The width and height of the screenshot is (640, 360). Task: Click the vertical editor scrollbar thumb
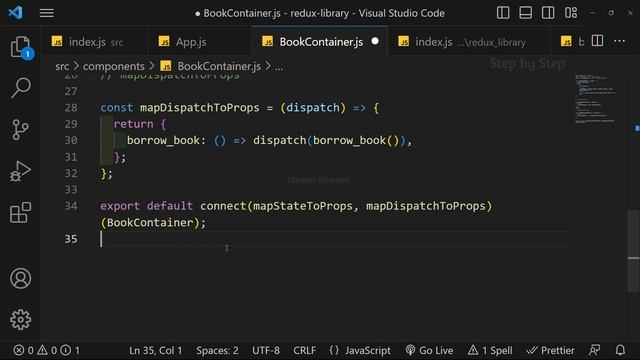633,250
